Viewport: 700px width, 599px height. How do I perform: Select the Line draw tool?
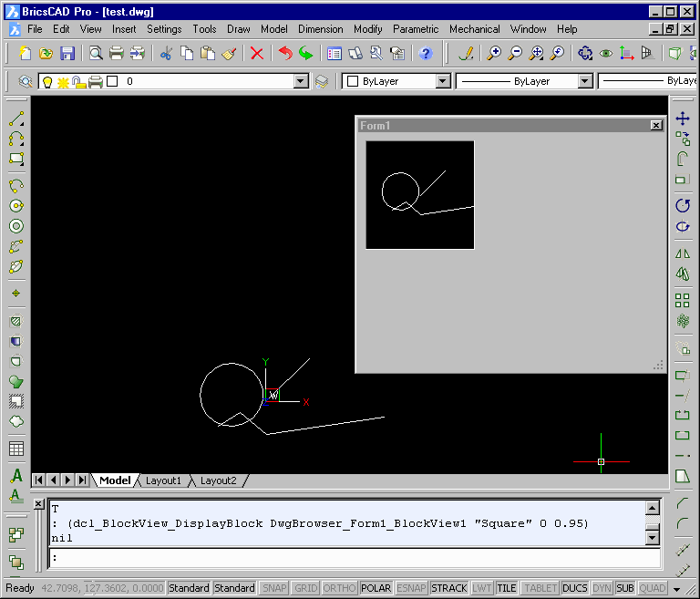16,119
